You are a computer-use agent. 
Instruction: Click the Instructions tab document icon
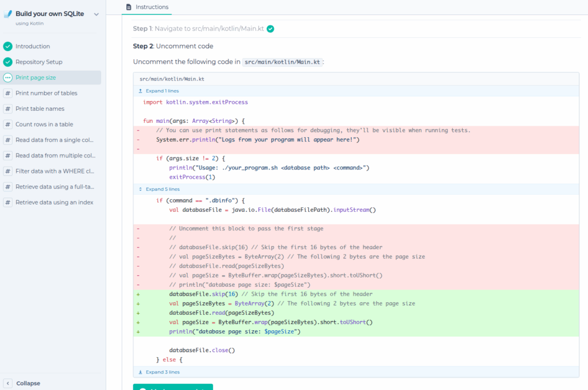129,7
